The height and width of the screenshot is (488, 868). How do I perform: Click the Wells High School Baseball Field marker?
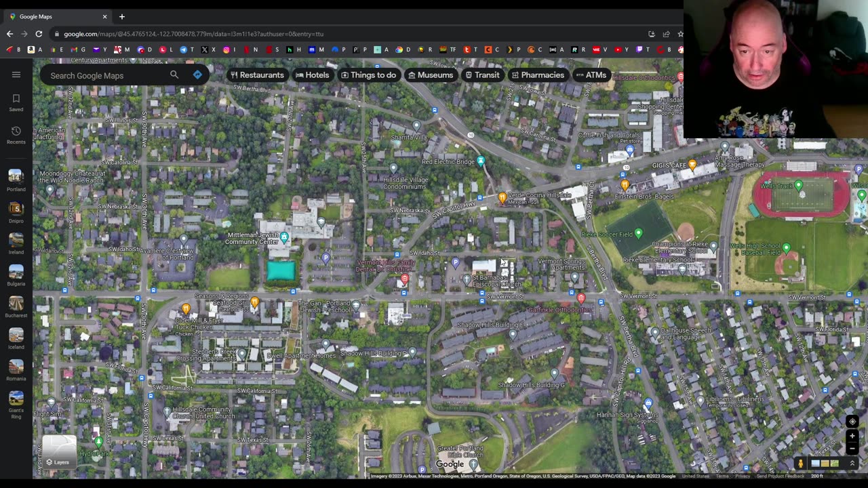coord(786,248)
